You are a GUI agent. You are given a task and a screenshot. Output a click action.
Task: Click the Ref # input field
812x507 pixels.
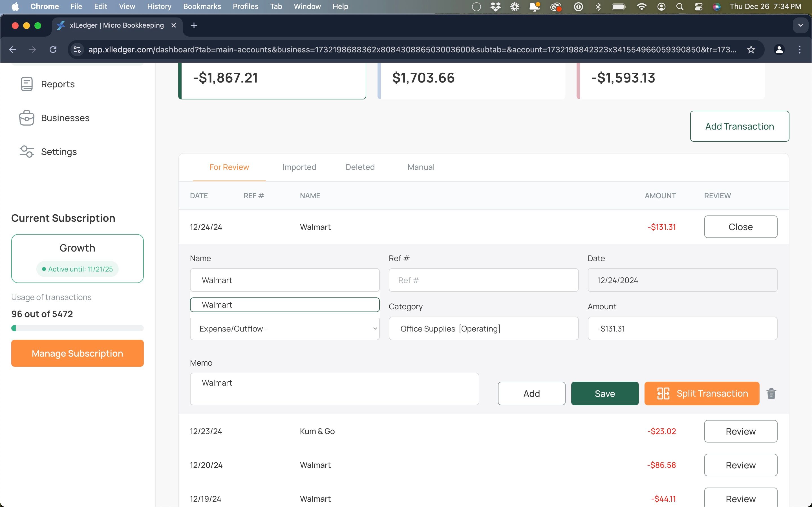point(484,280)
